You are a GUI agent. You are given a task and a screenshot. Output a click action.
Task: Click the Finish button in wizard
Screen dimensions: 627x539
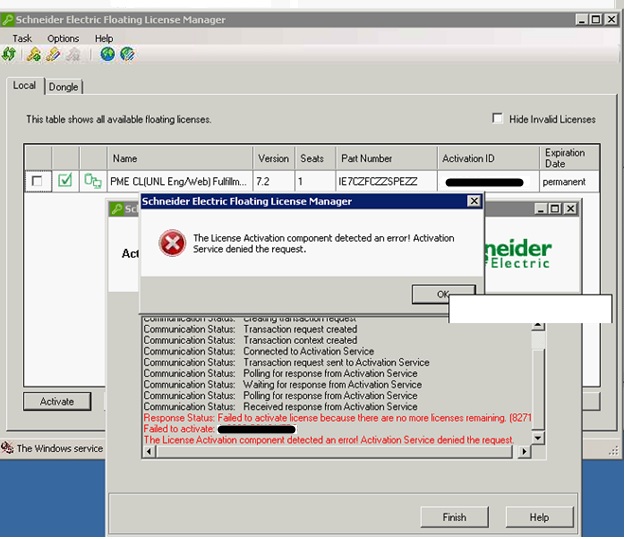[x=454, y=517]
